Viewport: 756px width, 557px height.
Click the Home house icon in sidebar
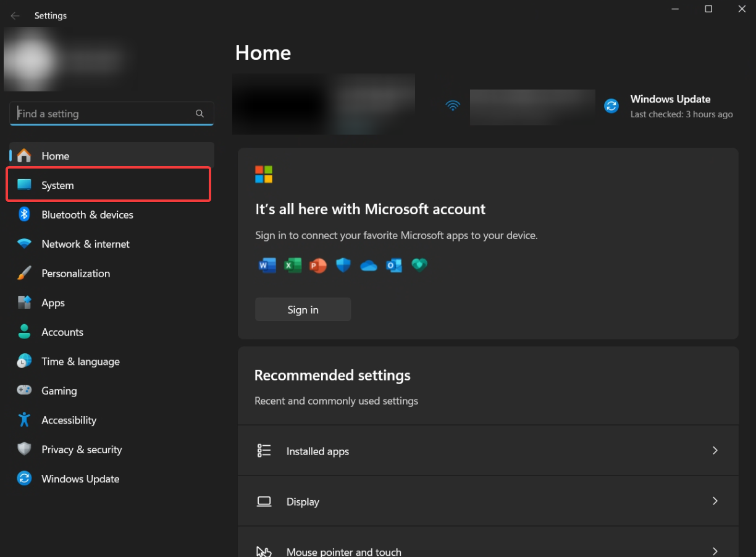pyautogui.click(x=24, y=156)
